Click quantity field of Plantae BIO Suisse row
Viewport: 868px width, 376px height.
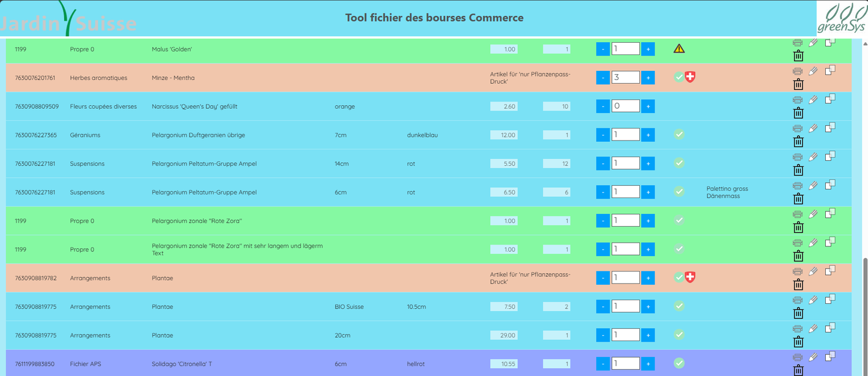(x=625, y=306)
